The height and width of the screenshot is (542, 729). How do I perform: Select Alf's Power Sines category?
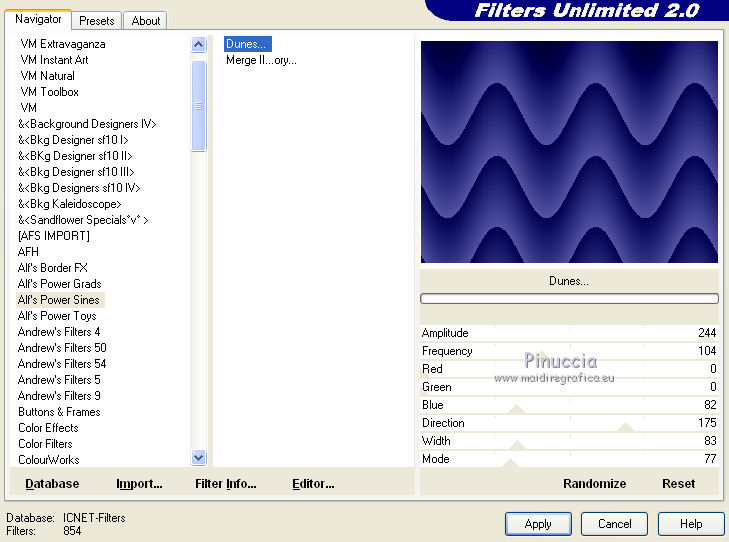pyautogui.click(x=59, y=300)
